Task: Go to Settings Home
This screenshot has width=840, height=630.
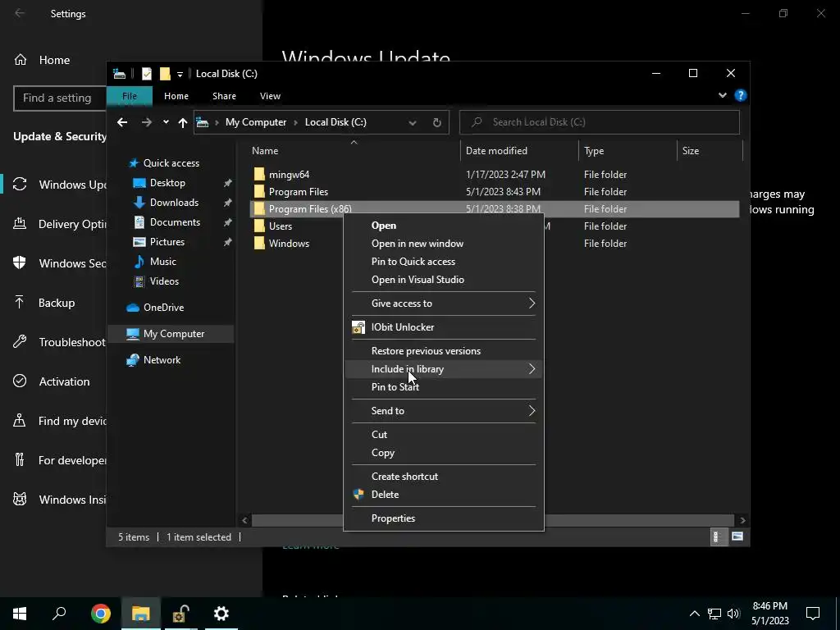Action: 53,60
